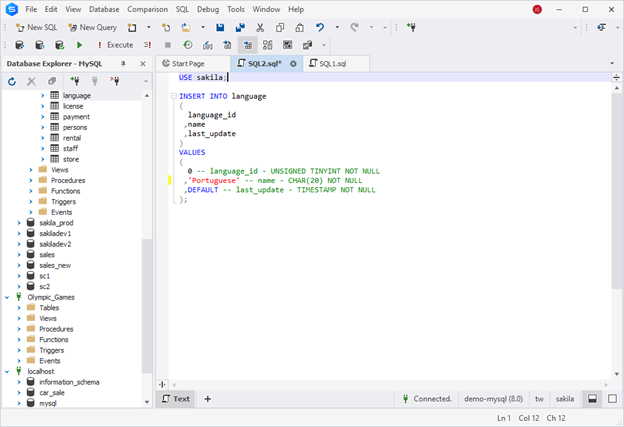This screenshot has width=624, height=427.
Task: Expand the Views folder under Olympic_Games
Action: [19, 319]
